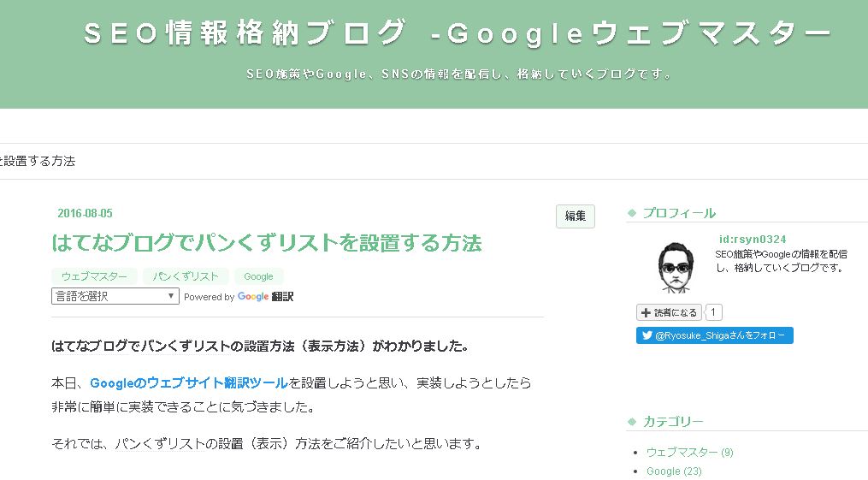The width and height of the screenshot is (868, 480).
Task: Click the profile avatar image
Action: coord(676,268)
